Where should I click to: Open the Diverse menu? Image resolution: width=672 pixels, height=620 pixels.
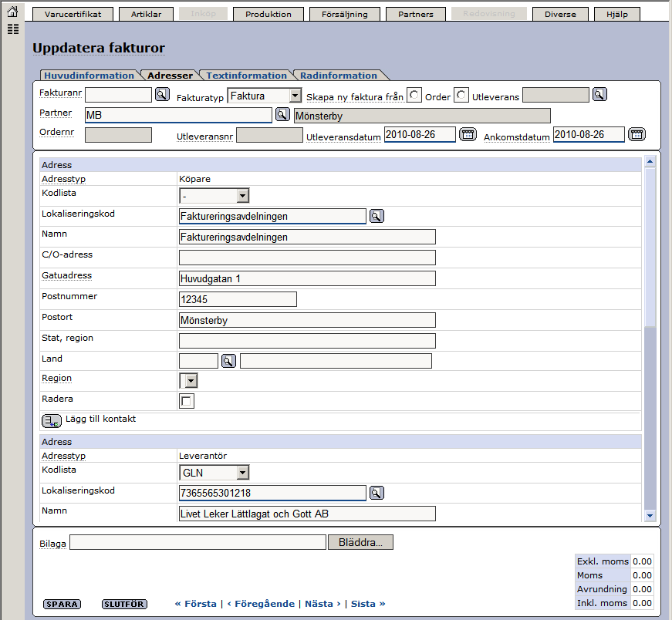[x=560, y=14]
